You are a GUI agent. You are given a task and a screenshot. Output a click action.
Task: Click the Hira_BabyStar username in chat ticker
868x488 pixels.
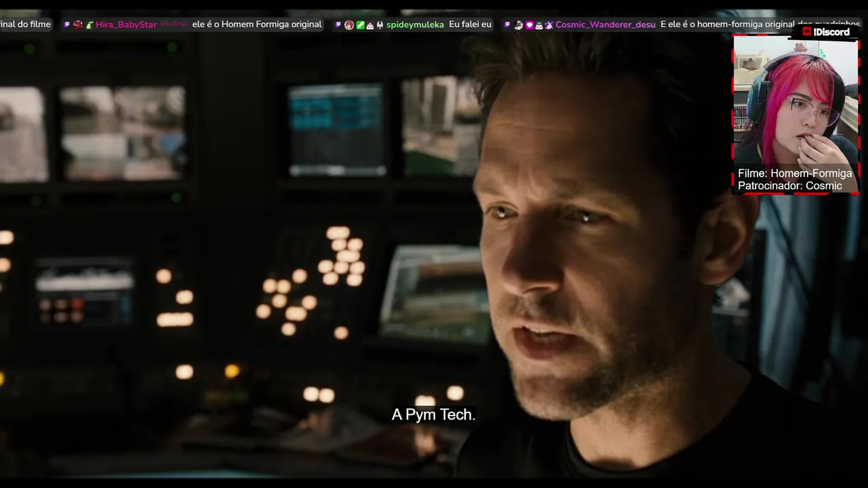pyautogui.click(x=126, y=24)
